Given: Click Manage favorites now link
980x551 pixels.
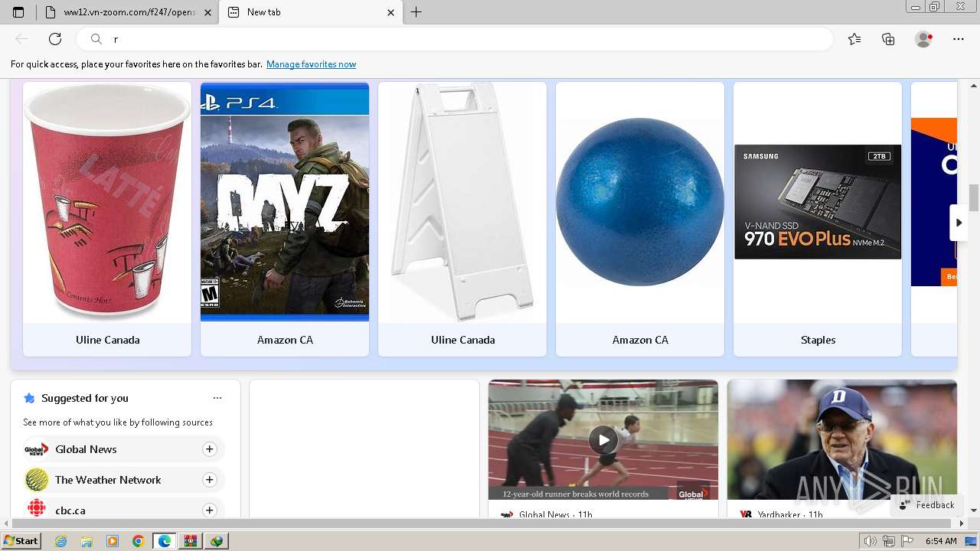Looking at the screenshot, I should pos(311,64).
